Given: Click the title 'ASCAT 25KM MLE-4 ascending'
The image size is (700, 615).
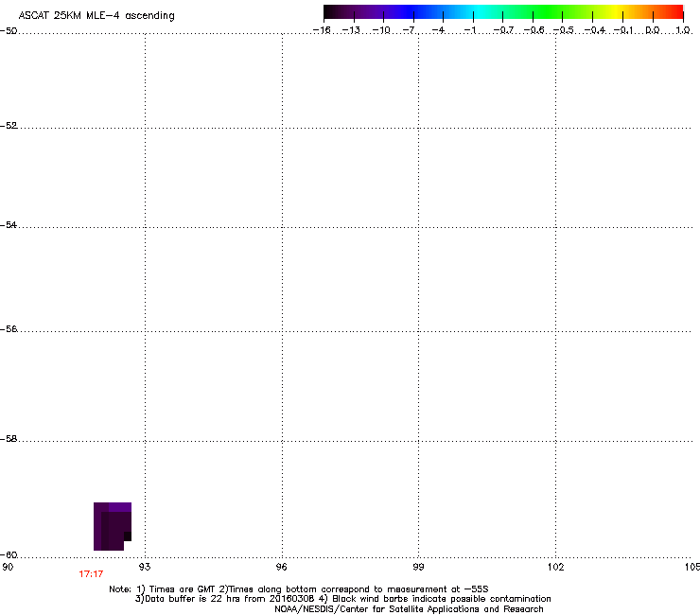Looking at the screenshot, I should [x=96, y=16].
